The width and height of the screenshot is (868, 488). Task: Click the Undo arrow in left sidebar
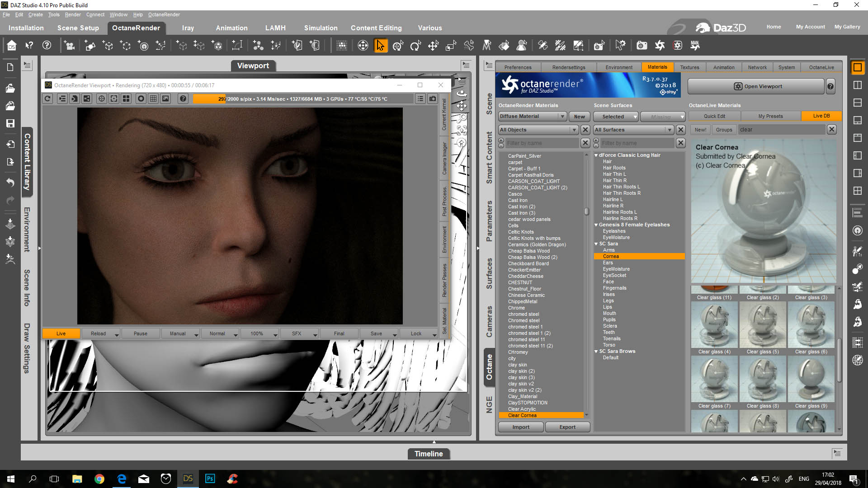click(10, 183)
